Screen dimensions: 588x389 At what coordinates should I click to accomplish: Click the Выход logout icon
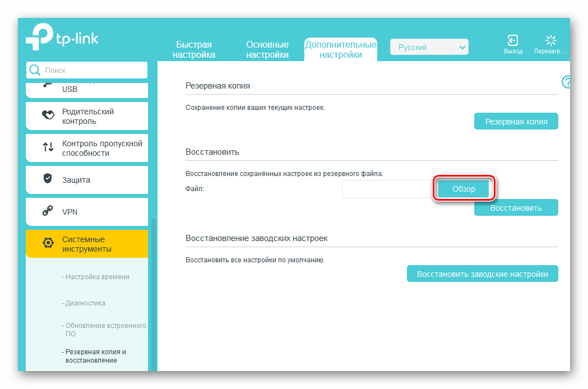(513, 40)
